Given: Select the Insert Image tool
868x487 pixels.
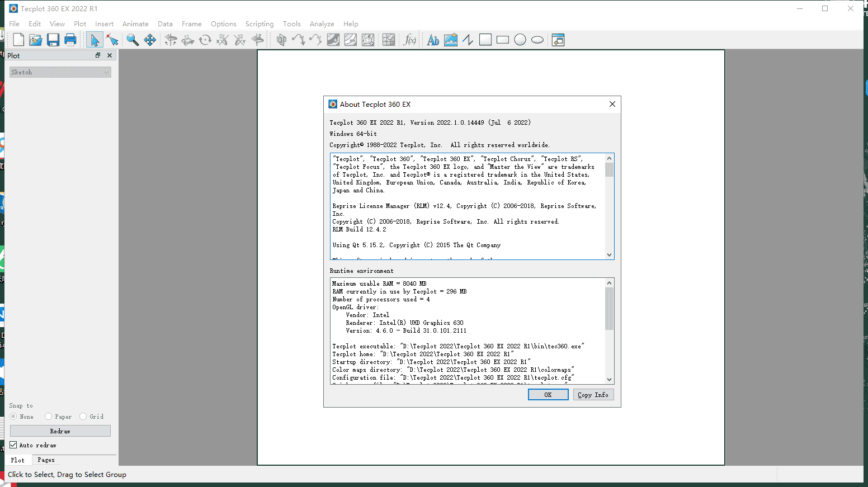Looking at the screenshot, I should (x=450, y=40).
